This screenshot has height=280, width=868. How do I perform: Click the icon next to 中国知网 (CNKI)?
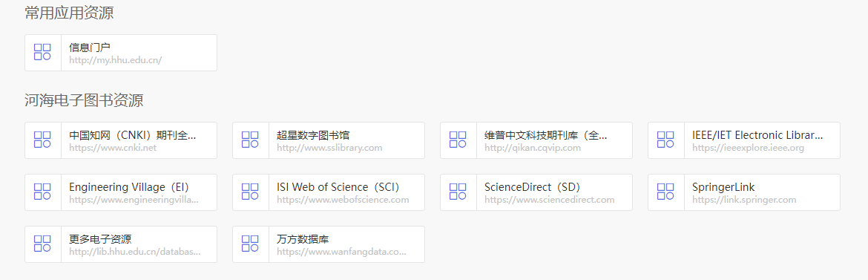click(42, 140)
